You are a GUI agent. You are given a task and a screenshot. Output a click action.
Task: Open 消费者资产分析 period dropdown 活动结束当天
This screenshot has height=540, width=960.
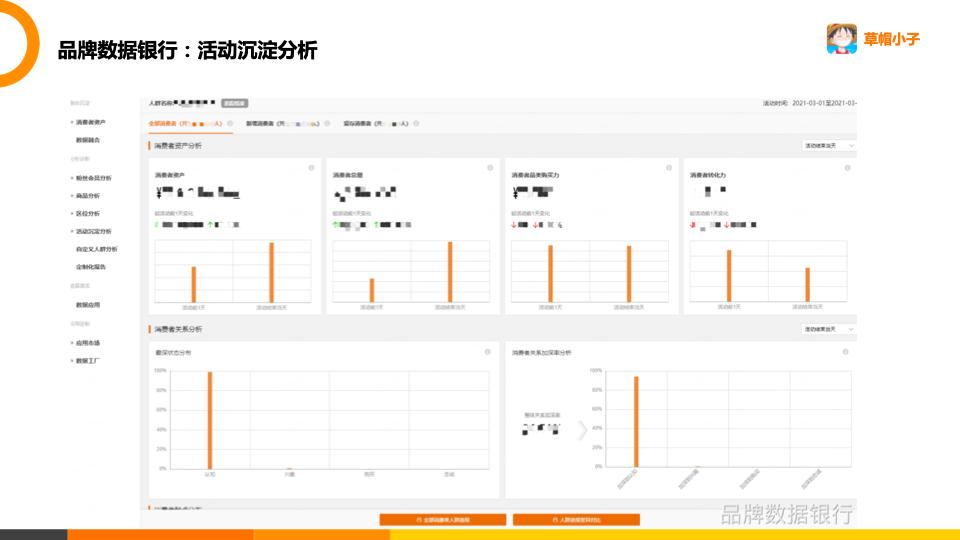pyautogui.click(x=829, y=146)
